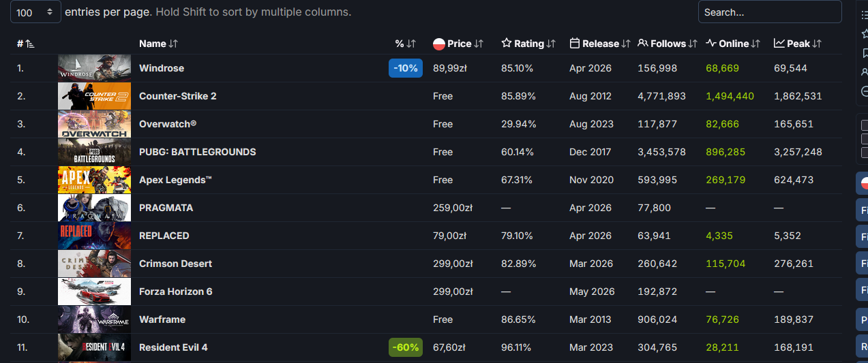This screenshot has height=363, width=868.
Task: Sort table by Rating star column
Action: 528,44
